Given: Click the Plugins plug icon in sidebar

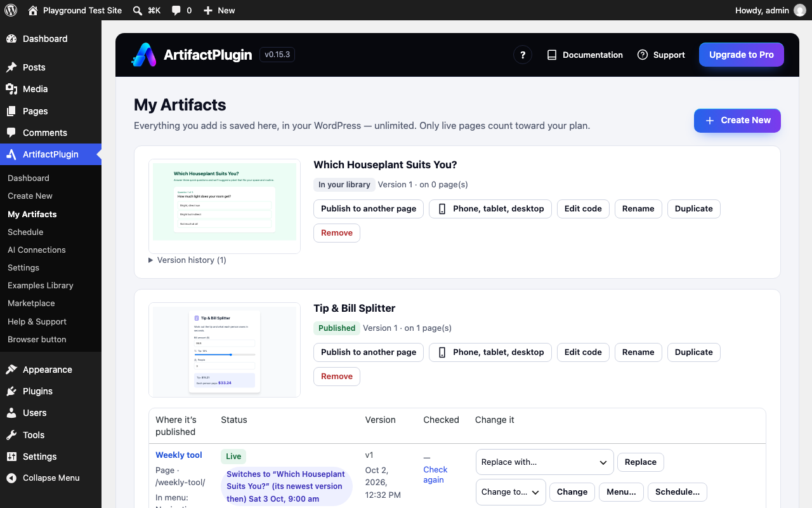Looking at the screenshot, I should (11, 391).
